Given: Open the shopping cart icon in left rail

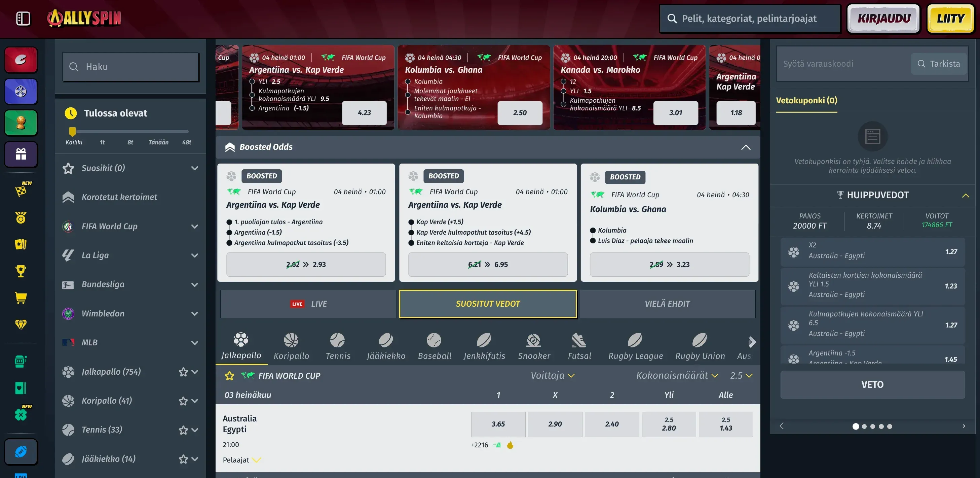Looking at the screenshot, I should [x=21, y=298].
